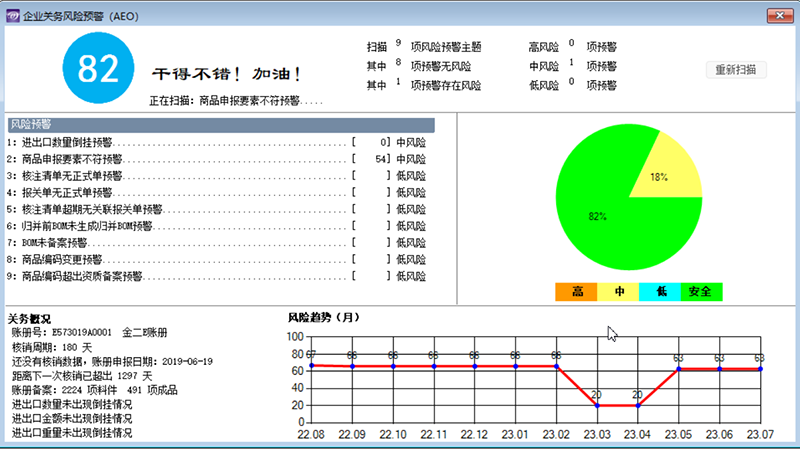Select 商品编码变更预警 row
This screenshot has height=449, width=800.
[x=216, y=260]
